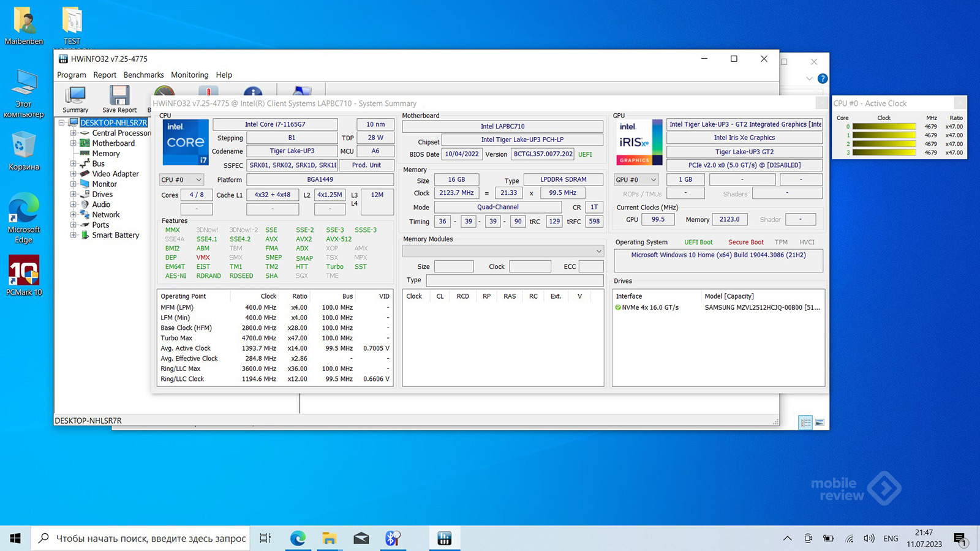The height and width of the screenshot is (551, 980).
Task: Open File Explorer from taskbar
Action: tap(330, 538)
